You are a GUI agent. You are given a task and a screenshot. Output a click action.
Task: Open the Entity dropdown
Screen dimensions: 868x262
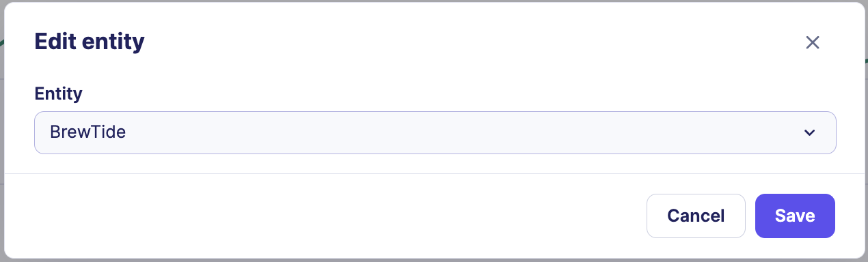tap(435, 132)
